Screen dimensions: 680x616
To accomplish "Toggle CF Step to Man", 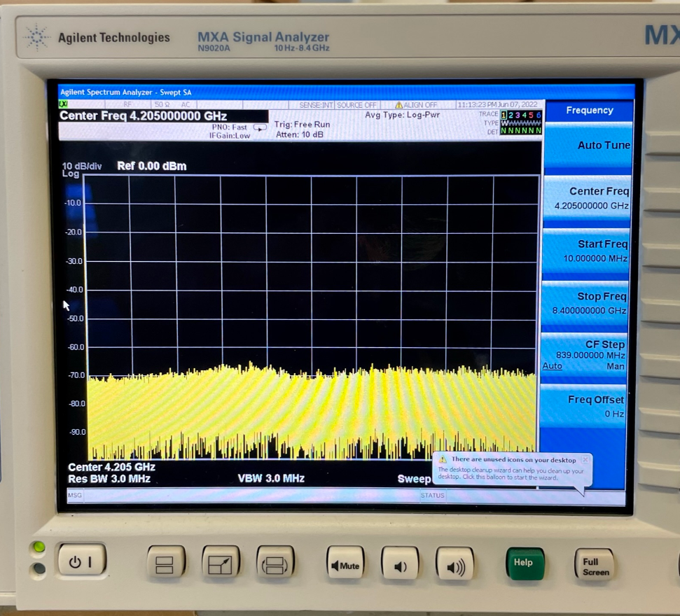I will [615, 366].
